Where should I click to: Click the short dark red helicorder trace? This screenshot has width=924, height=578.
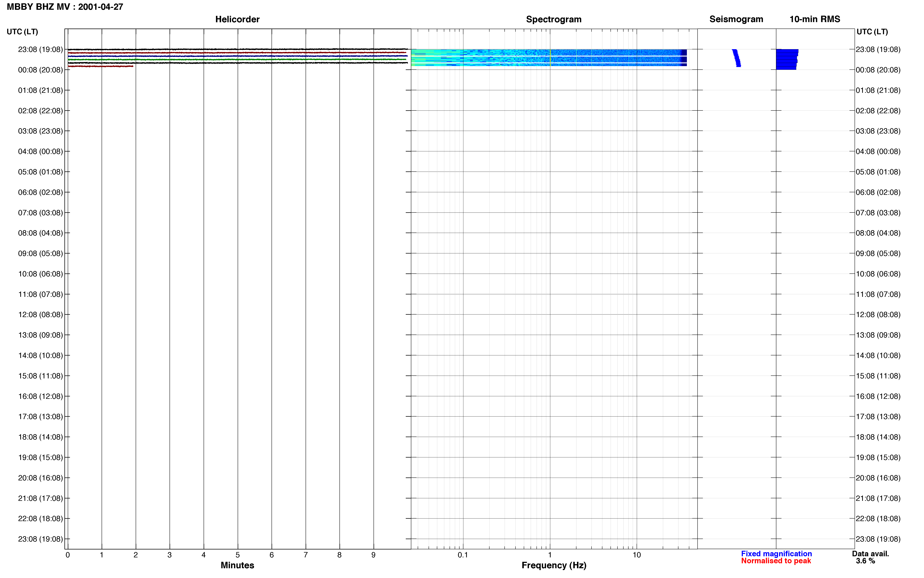pyautogui.click(x=101, y=66)
